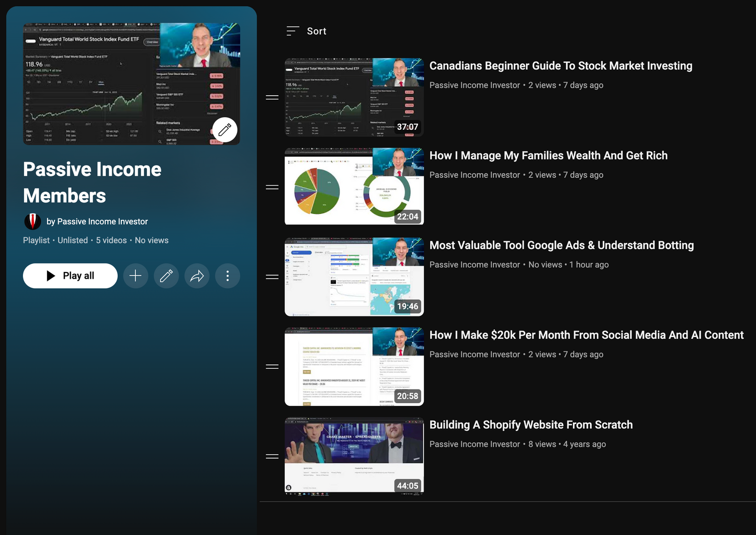This screenshot has width=756, height=535.
Task: Open channel name under Canadians Beginner Guide video
Action: [x=475, y=85]
